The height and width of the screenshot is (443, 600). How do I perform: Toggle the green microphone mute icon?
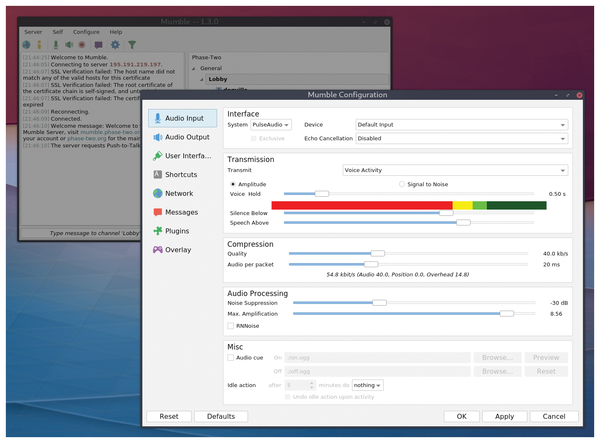point(55,45)
